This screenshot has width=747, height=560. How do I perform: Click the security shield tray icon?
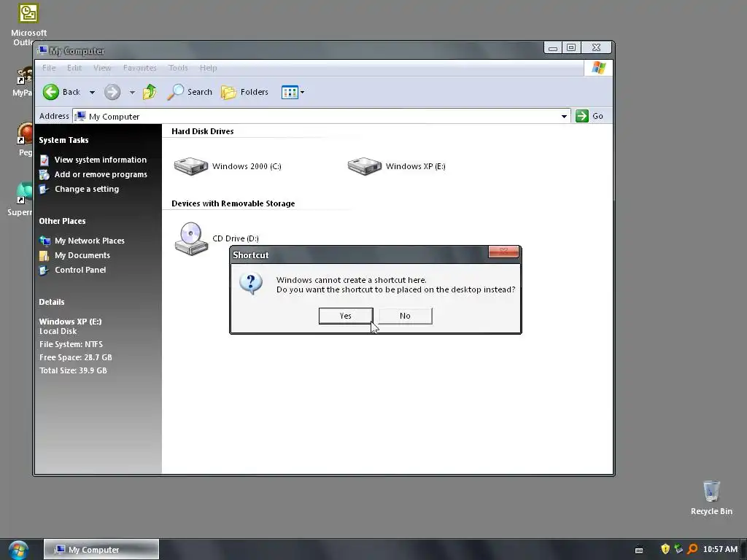pos(665,549)
